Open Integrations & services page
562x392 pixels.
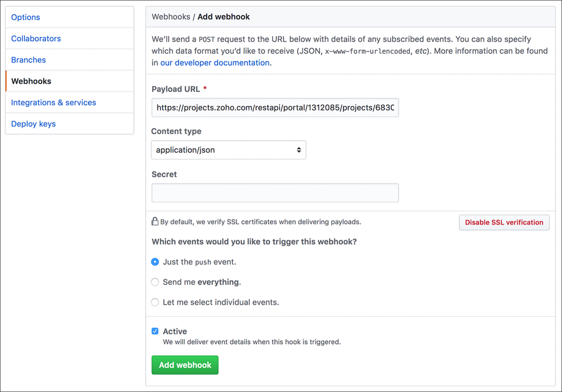pyautogui.click(x=54, y=103)
